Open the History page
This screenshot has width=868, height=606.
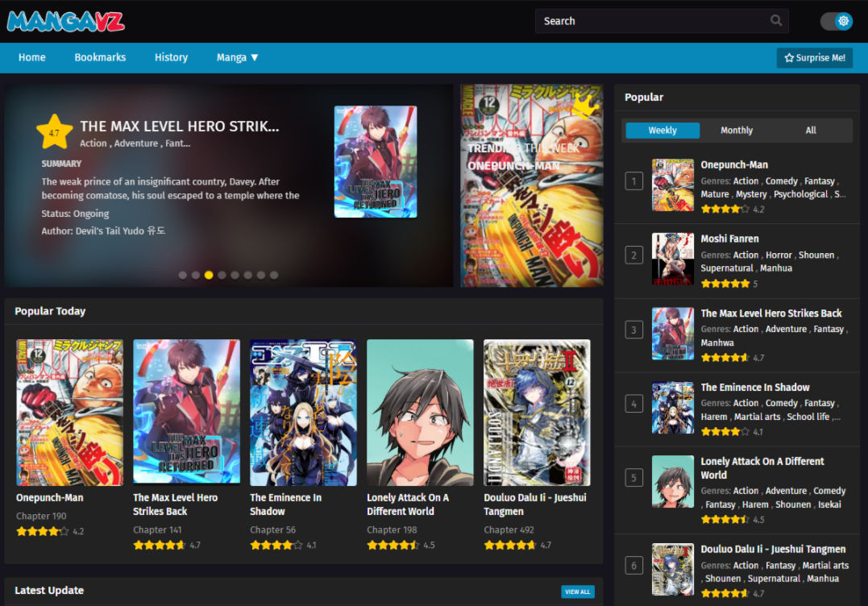click(x=171, y=58)
